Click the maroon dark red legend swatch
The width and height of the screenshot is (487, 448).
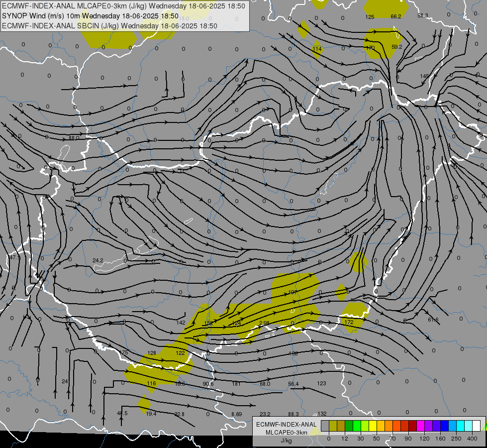tap(413, 426)
